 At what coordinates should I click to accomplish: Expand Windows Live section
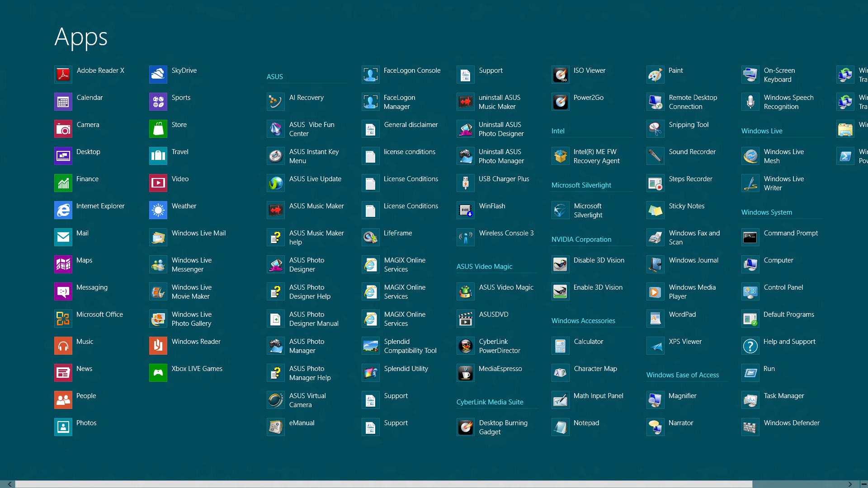762,131
